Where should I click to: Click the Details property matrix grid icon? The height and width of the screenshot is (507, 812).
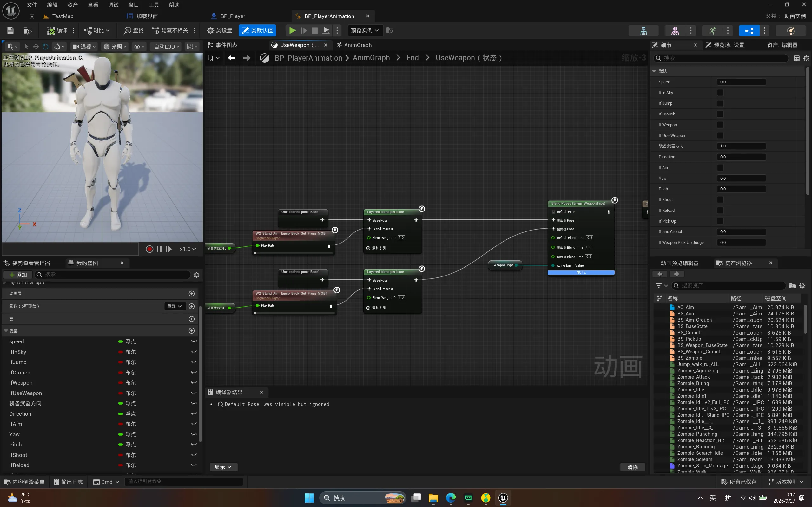point(796,58)
